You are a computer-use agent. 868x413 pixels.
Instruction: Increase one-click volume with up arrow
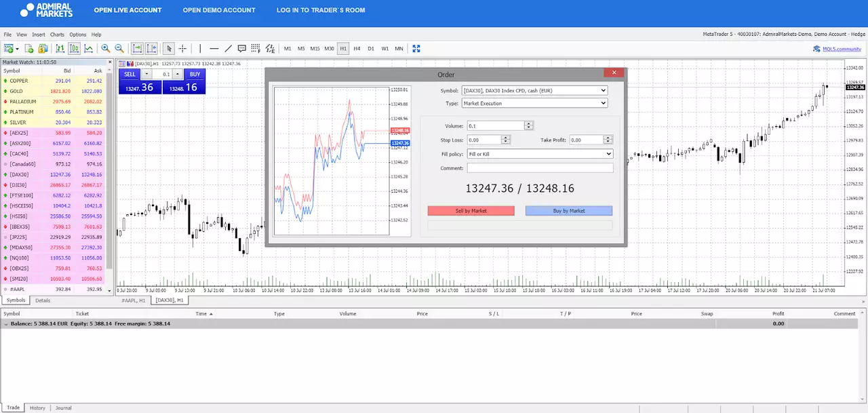[178, 74]
